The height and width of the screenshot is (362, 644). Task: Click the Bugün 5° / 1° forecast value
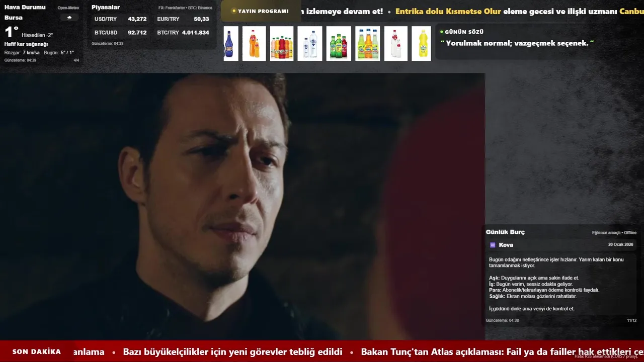coord(59,53)
